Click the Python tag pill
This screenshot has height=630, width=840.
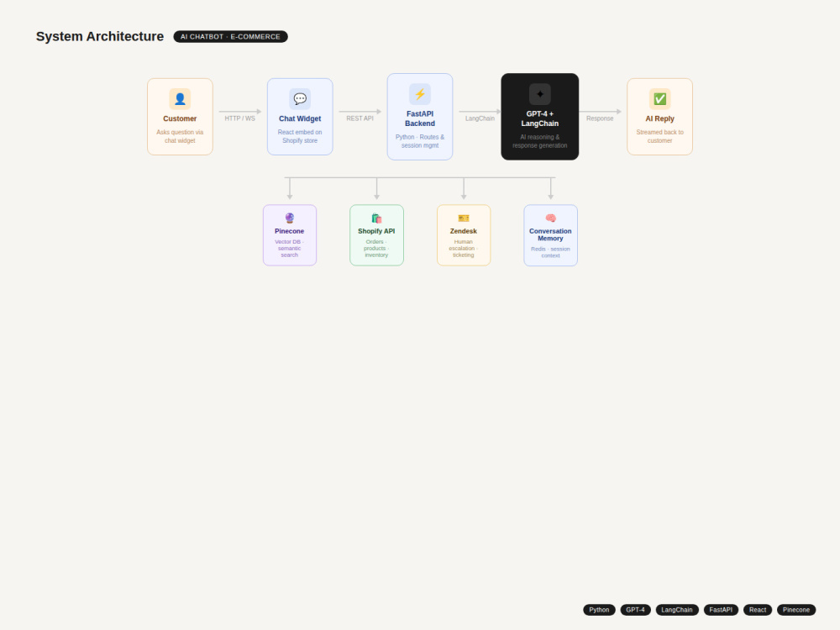pyautogui.click(x=599, y=610)
